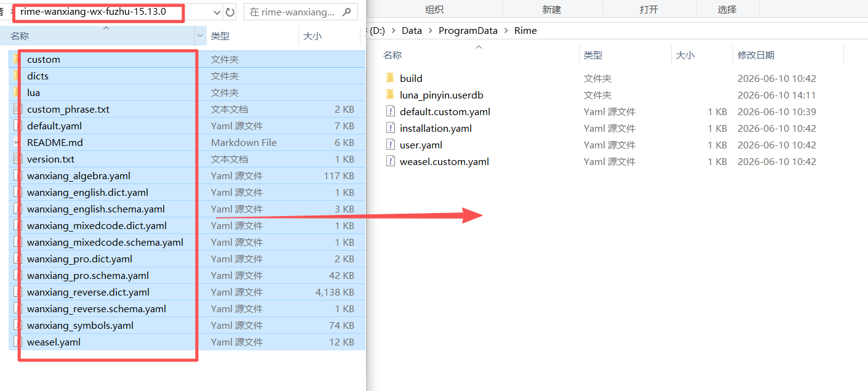Expand the chevron after ProgramData in breadcrumb

click(506, 30)
